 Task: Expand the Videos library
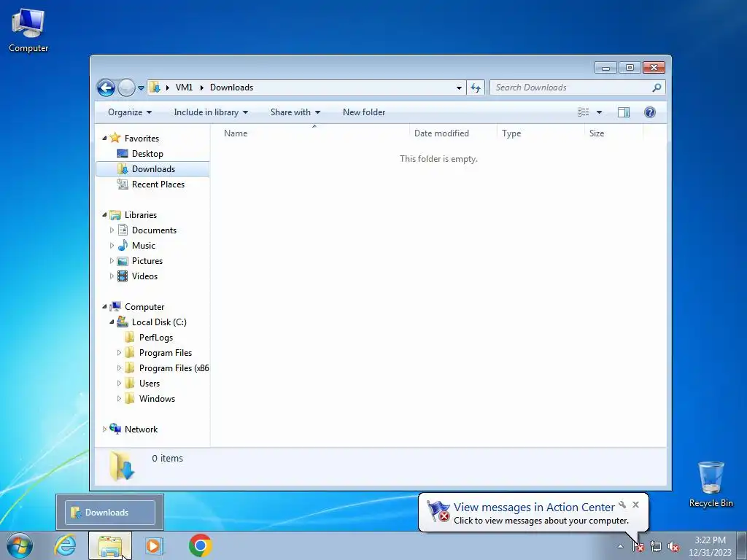point(112,276)
